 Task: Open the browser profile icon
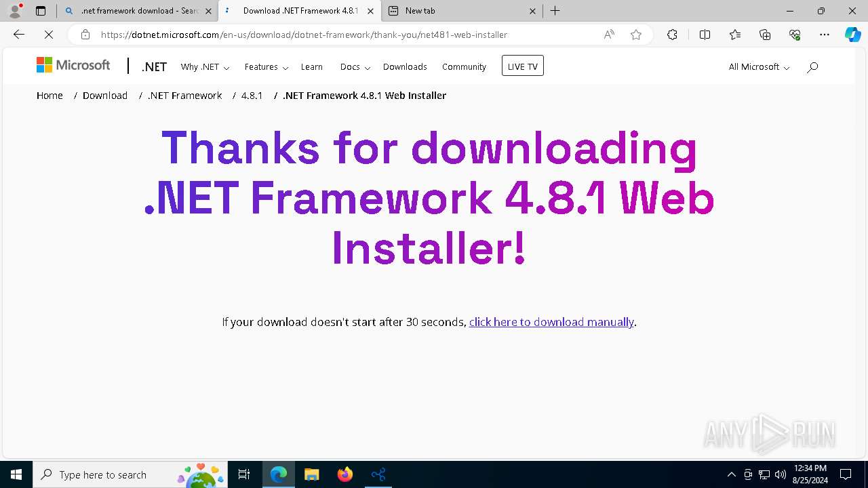pyautogui.click(x=15, y=11)
